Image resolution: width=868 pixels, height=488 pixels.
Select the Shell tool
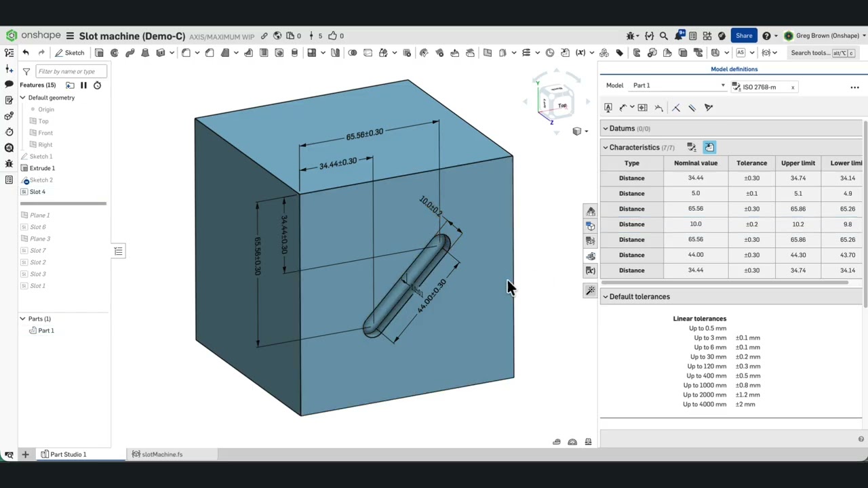click(x=264, y=53)
